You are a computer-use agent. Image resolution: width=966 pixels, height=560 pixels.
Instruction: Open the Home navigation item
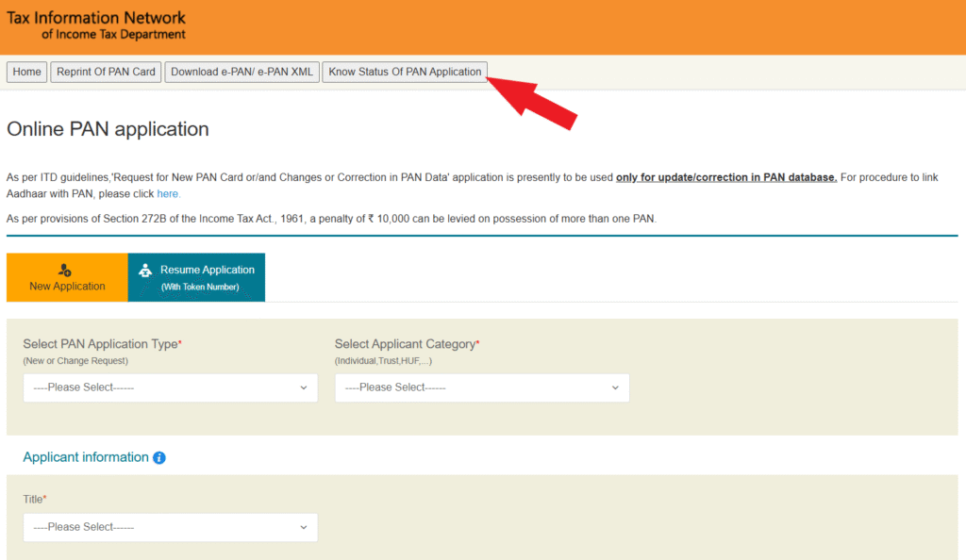[26, 72]
